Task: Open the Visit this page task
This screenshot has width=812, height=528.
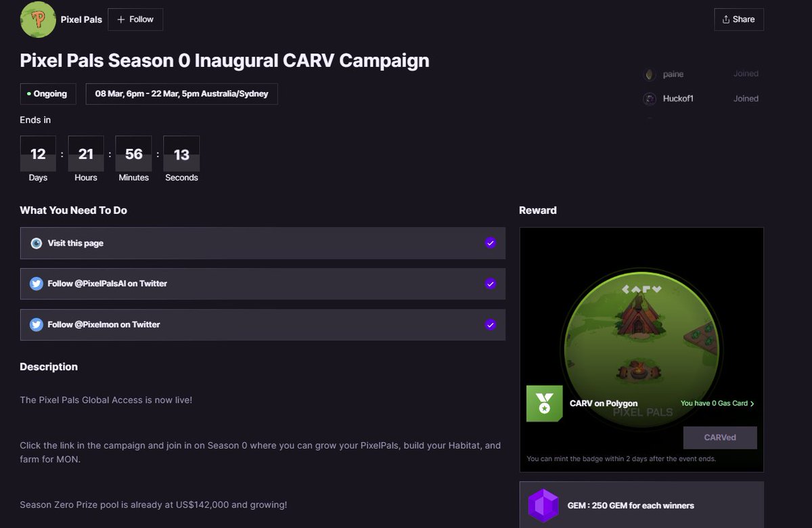Action: (x=263, y=243)
